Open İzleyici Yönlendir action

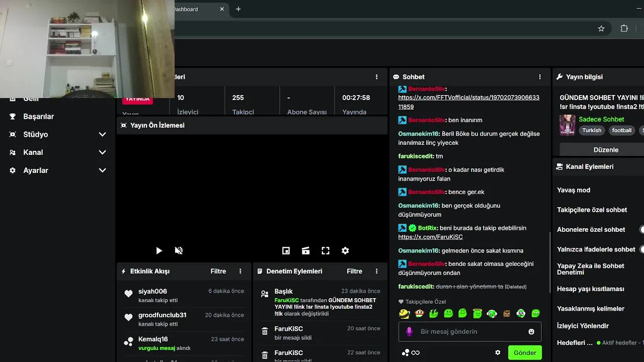coord(583,326)
